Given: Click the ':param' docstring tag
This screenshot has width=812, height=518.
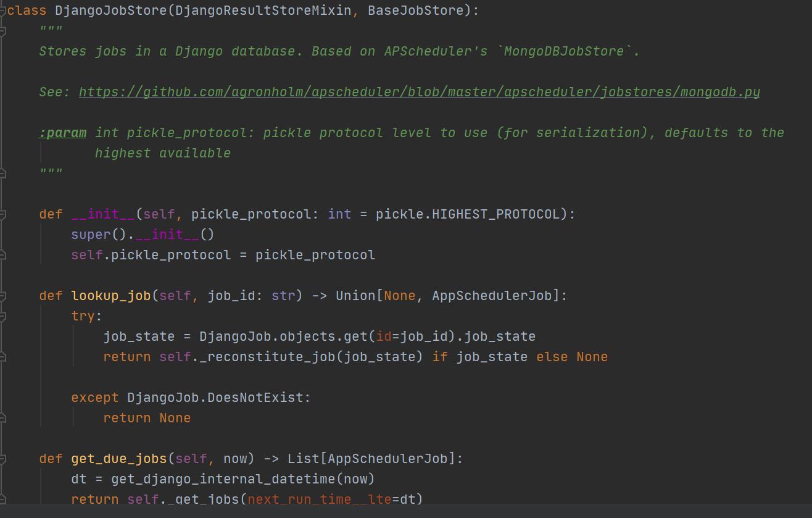Looking at the screenshot, I should pyautogui.click(x=63, y=133).
